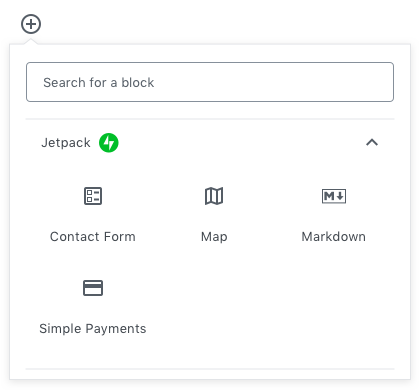Click the Jetpack section heading text
Image resolution: width=420 pixels, height=390 pixels.
pyautogui.click(x=66, y=143)
